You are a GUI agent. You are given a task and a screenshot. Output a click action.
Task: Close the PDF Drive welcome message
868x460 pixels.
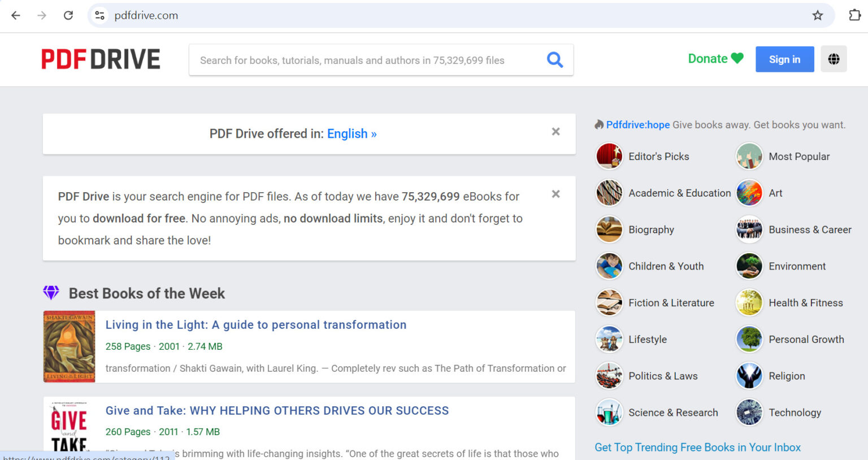tap(555, 194)
